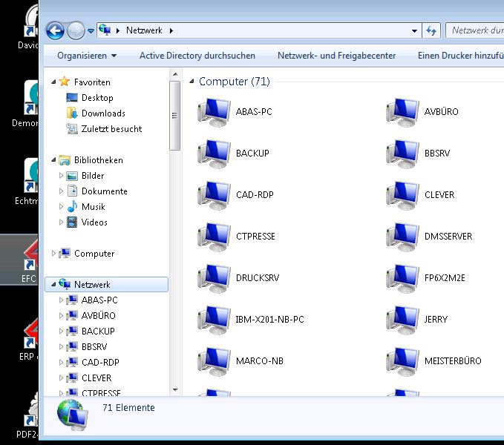Select Bibliotheken in the navigation pane
The height and width of the screenshot is (445, 504).
tap(99, 160)
